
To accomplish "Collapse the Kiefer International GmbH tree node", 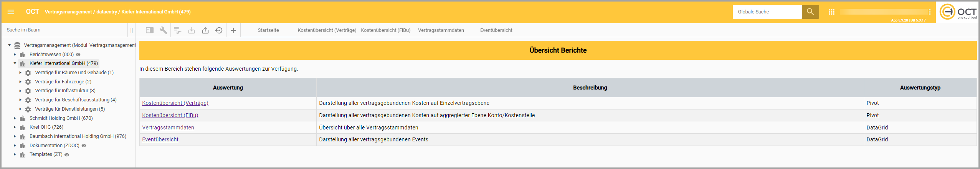I will point(15,63).
